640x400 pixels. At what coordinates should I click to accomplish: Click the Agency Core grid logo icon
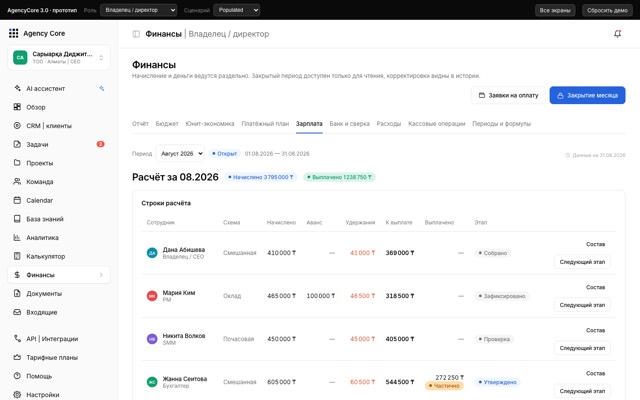tap(13, 33)
